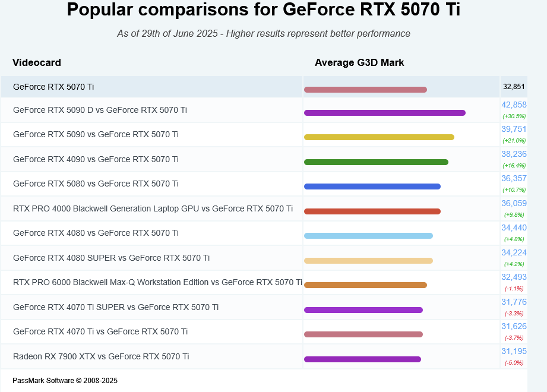Click the 31,195 score value
547x392 pixels.
pyautogui.click(x=514, y=352)
